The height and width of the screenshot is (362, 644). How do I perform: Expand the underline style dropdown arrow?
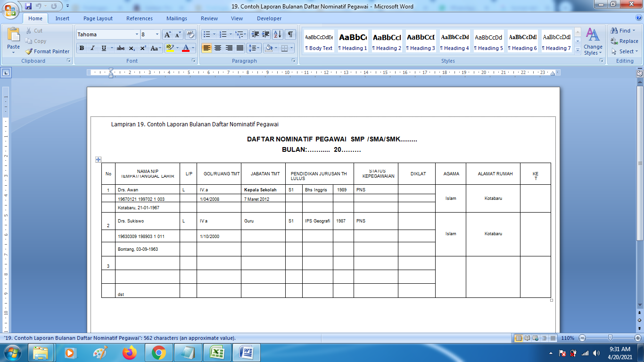point(112,48)
